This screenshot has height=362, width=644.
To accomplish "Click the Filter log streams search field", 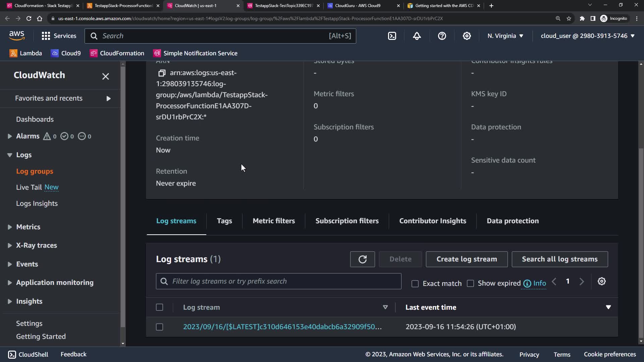I will (278, 281).
